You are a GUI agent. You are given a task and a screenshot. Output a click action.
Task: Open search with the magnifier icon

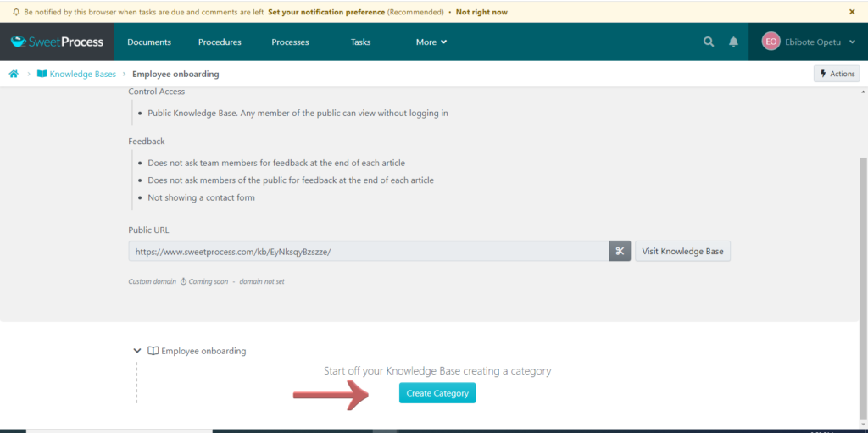[709, 42]
